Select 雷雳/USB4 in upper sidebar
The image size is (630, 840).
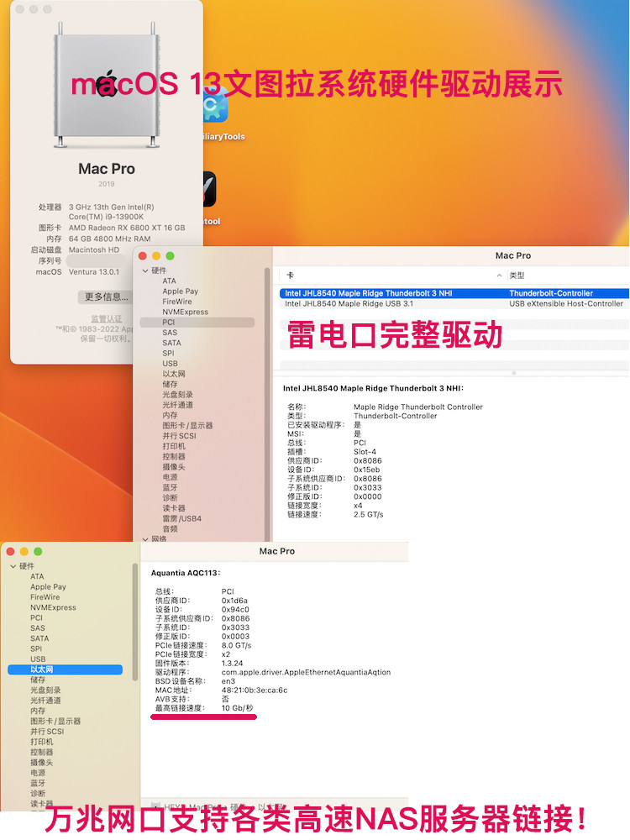pos(181,518)
